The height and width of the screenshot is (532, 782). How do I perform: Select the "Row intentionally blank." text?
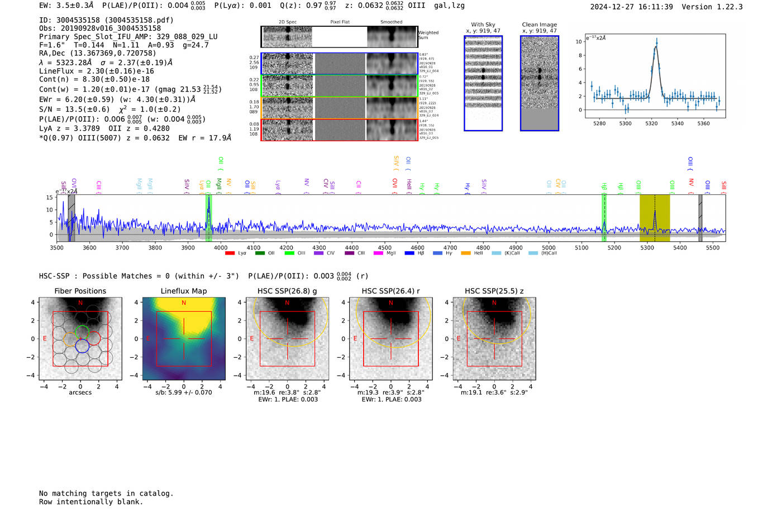click(91, 502)
